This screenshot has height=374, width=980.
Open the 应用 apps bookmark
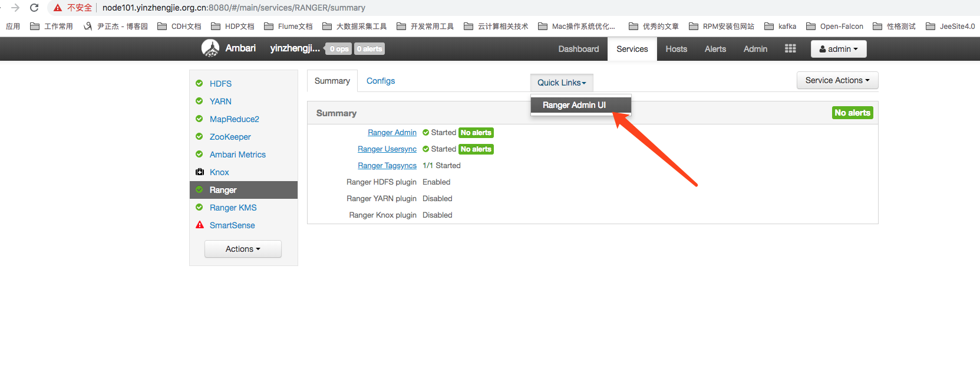(x=13, y=26)
